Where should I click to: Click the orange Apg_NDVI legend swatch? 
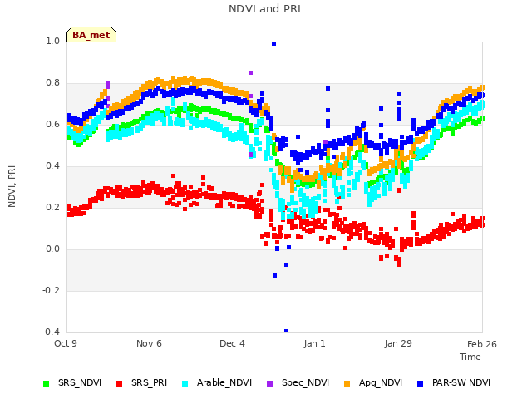(x=347, y=383)
